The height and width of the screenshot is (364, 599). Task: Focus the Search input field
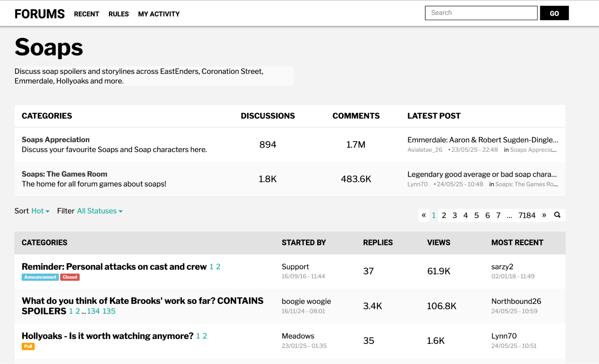coord(481,13)
